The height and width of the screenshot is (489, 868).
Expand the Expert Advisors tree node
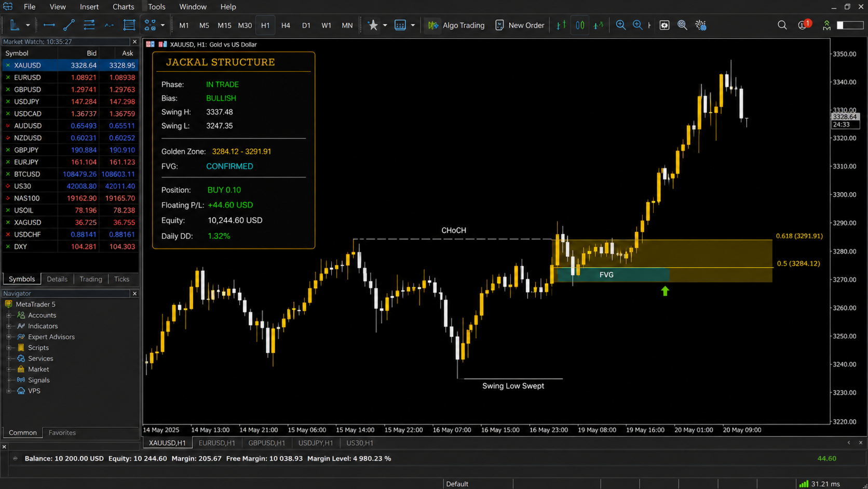(9, 337)
